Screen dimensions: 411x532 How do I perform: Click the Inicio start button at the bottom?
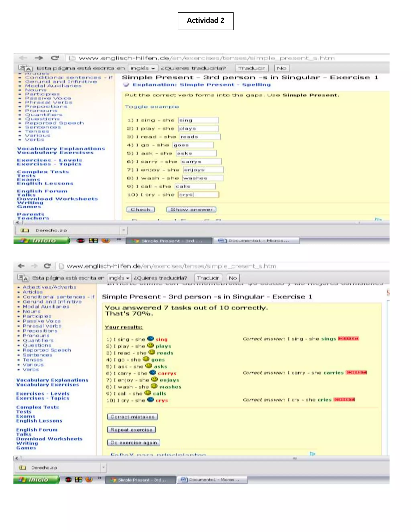[x=37, y=480]
